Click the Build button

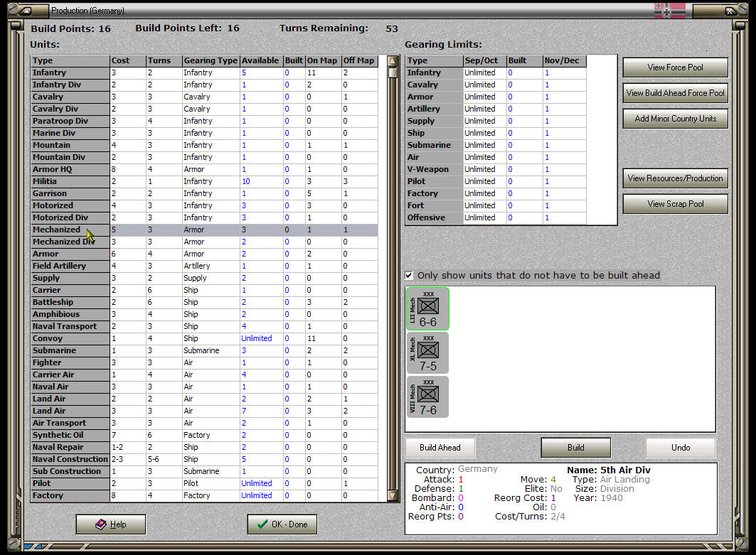(x=575, y=448)
